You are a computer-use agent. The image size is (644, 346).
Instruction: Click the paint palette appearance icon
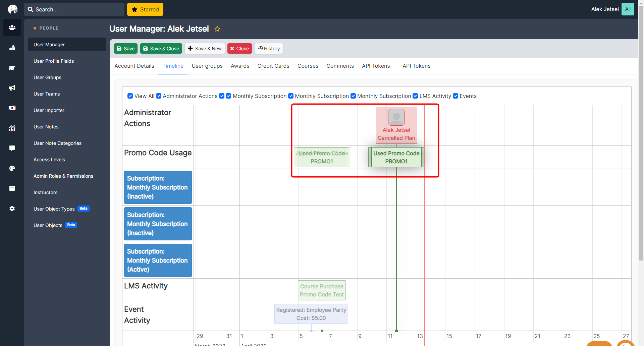12,168
